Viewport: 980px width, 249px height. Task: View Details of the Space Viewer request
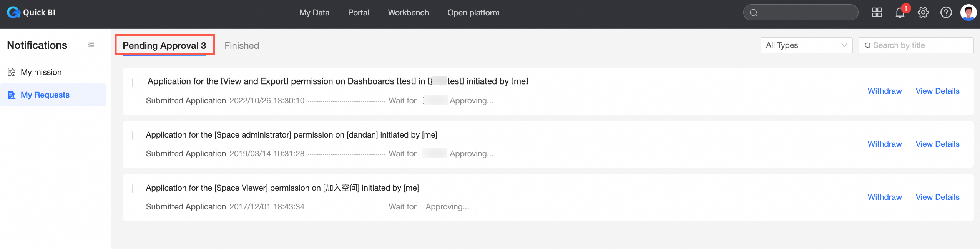[937, 197]
